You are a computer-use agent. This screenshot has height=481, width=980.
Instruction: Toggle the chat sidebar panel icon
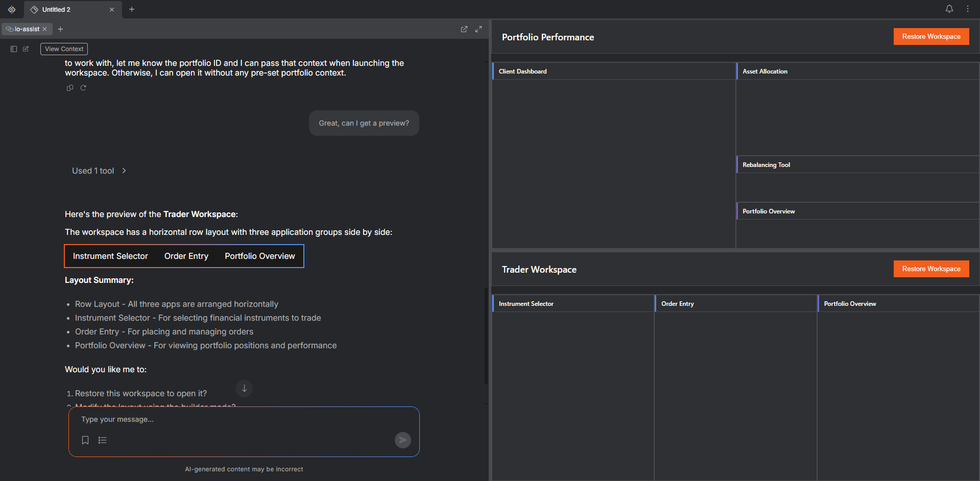(x=14, y=49)
